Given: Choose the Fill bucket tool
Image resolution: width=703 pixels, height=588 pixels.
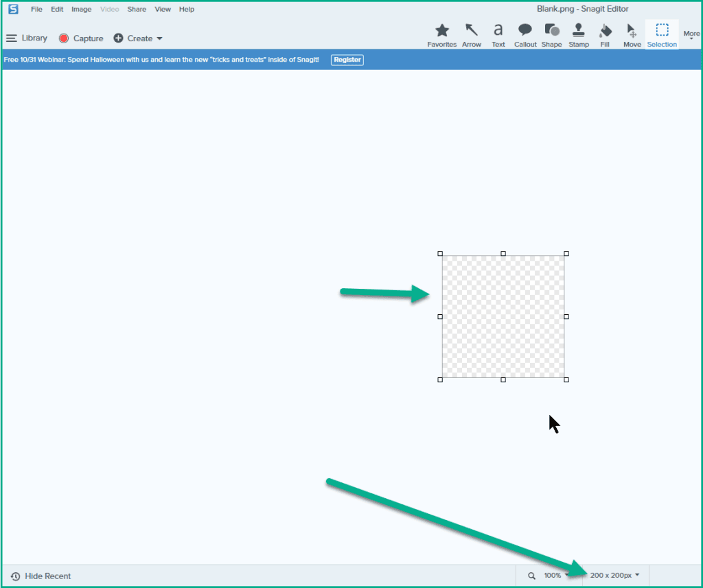Looking at the screenshot, I should [605, 34].
